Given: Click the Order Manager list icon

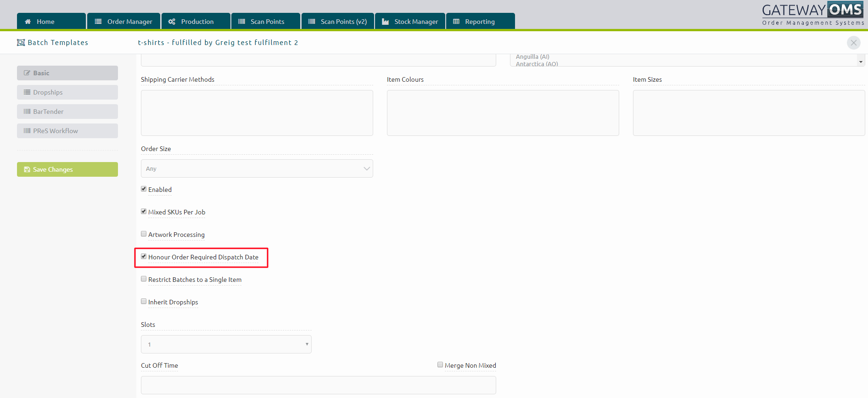Looking at the screenshot, I should point(98,22).
